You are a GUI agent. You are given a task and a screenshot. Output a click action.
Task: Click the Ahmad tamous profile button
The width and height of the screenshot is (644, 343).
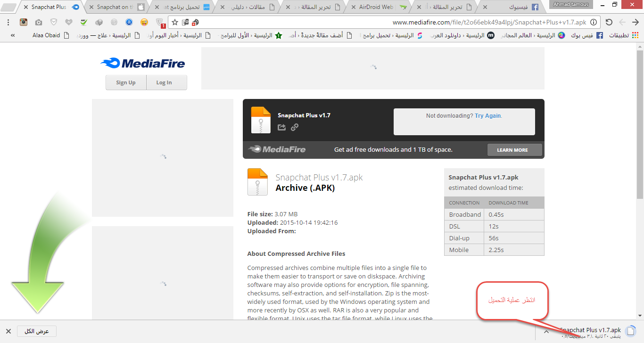(571, 4)
